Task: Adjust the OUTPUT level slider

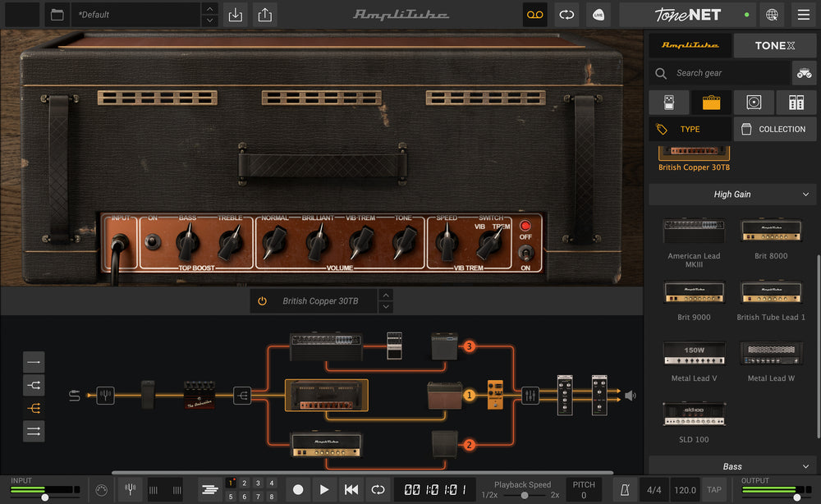Action: 796,497
